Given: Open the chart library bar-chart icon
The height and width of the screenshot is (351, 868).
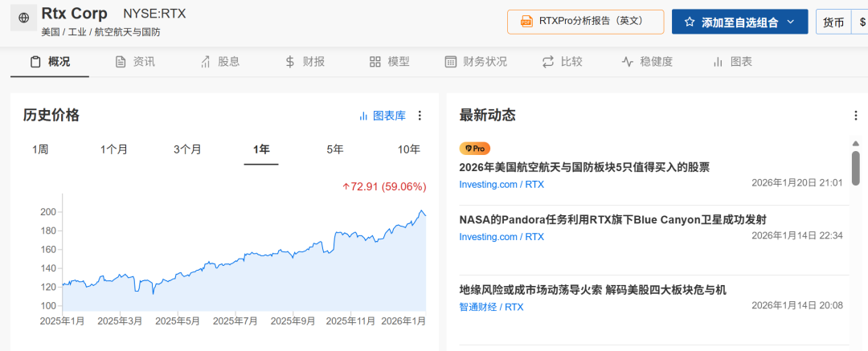Looking at the screenshot, I should 363,116.
